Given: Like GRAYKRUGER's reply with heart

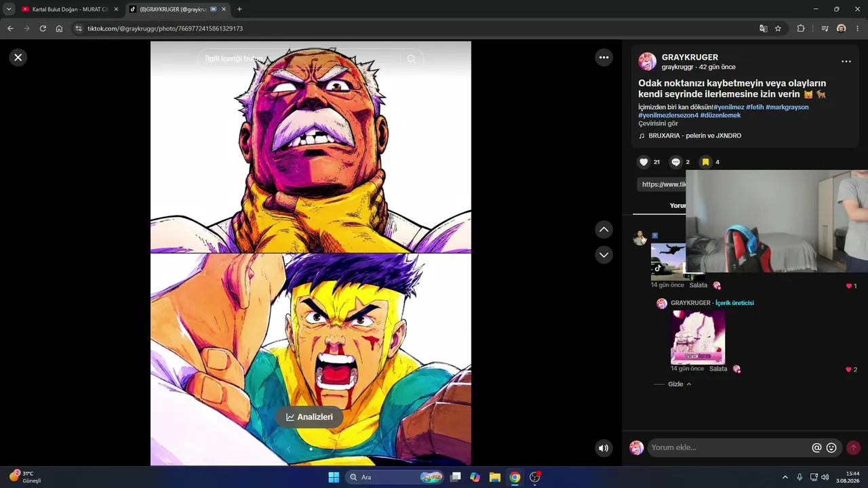Looking at the screenshot, I should click(x=849, y=369).
